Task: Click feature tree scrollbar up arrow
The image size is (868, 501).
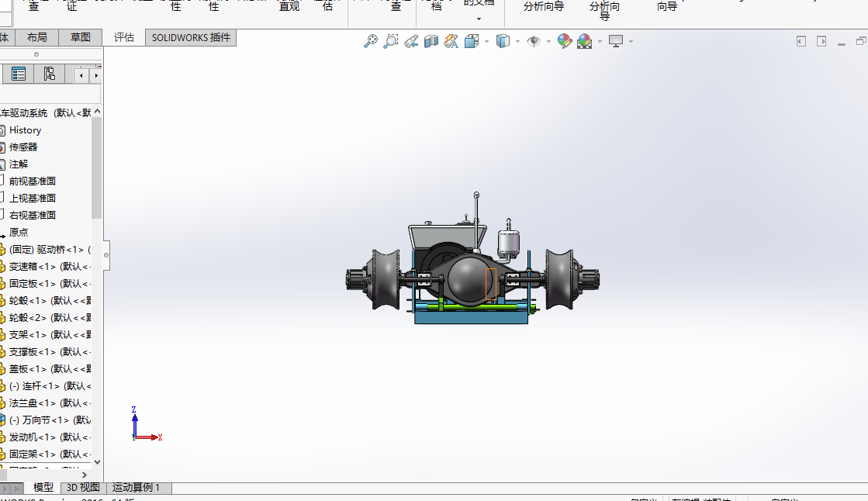Action: [x=98, y=112]
